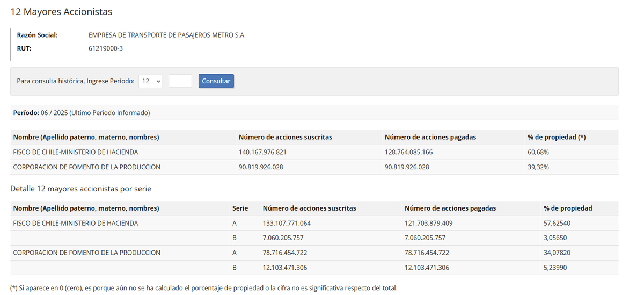The width and height of the screenshot is (644, 295).
Task: Click 'Nombre (Apellido paterno...)' header in first table
Action: (x=86, y=137)
